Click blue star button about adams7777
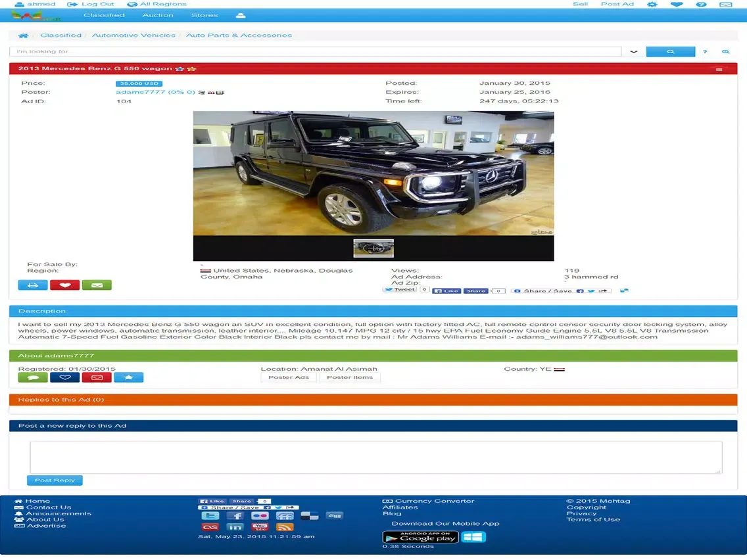 coord(129,377)
